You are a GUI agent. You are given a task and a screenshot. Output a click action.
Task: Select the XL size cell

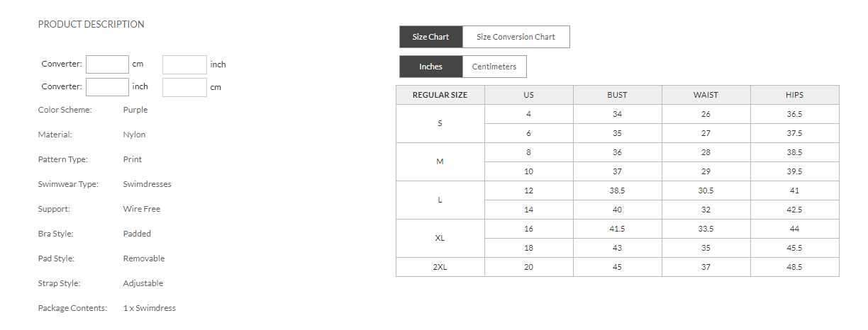pyautogui.click(x=440, y=238)
